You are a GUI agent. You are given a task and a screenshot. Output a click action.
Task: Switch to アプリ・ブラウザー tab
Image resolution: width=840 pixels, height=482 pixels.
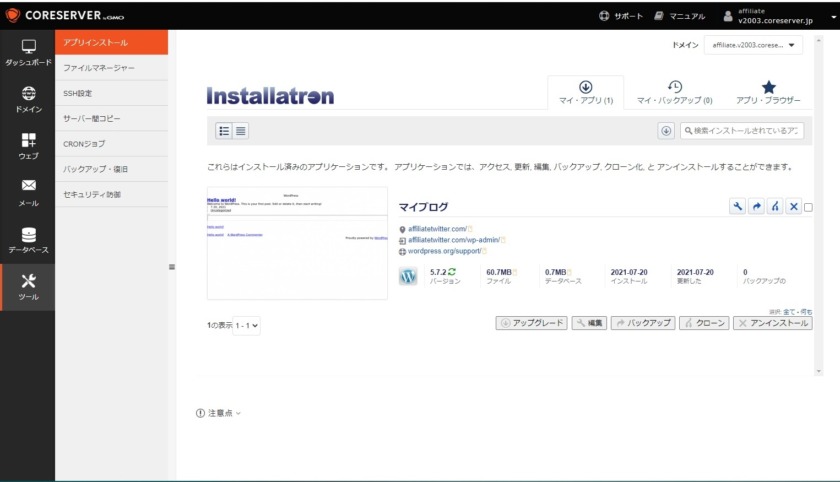(768, 93)
